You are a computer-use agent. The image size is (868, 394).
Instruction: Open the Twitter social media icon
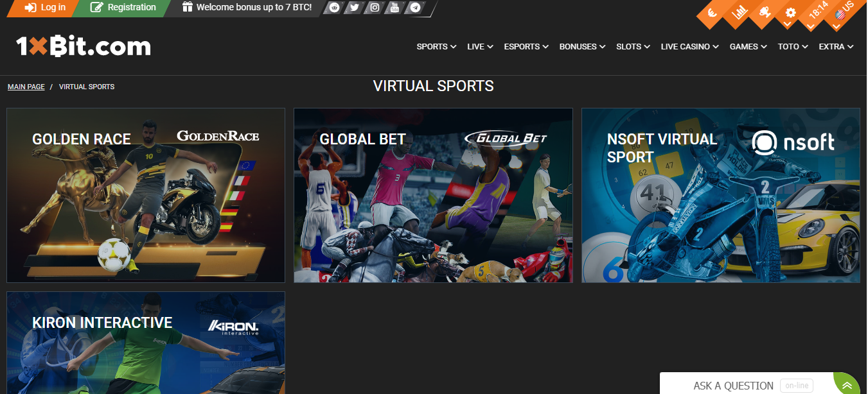[x=354, y=8]
